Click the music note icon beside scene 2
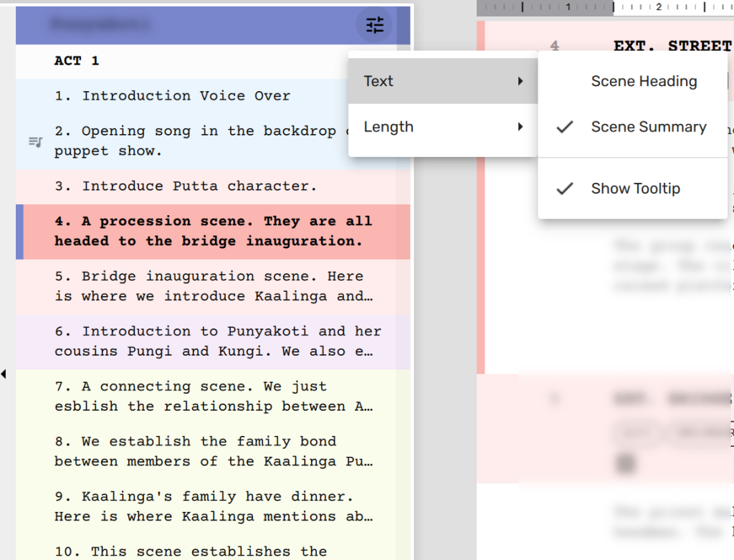This screenshot has width=734, height=560. click(x=35, y=141)
